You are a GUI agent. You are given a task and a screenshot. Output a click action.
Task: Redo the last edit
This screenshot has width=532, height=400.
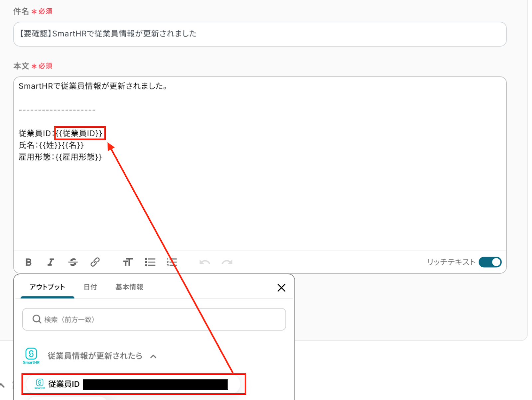227,262
